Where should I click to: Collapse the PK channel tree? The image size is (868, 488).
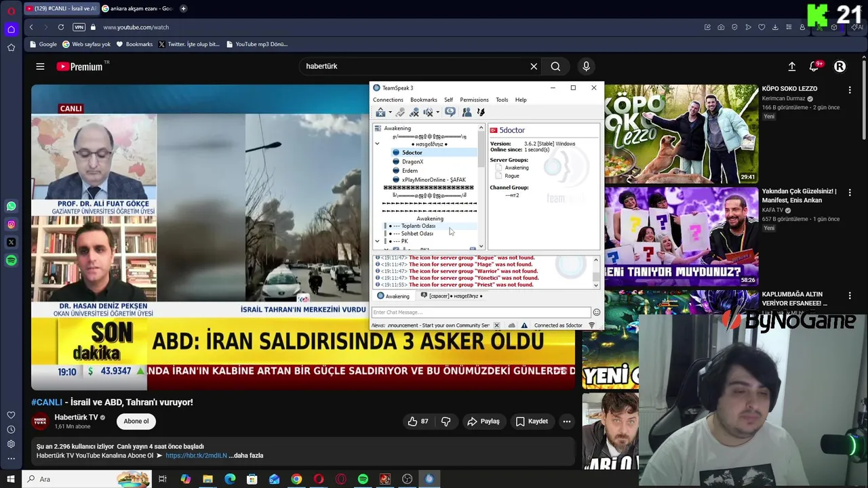point(377,241)
